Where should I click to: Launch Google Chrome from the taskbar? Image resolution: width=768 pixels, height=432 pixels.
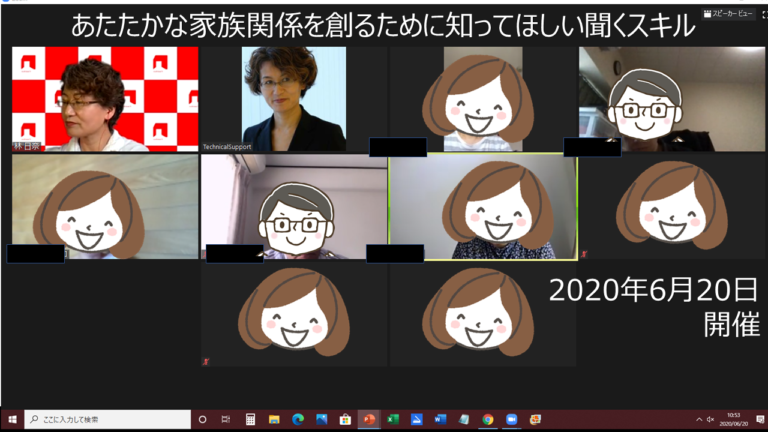point(487,419)
